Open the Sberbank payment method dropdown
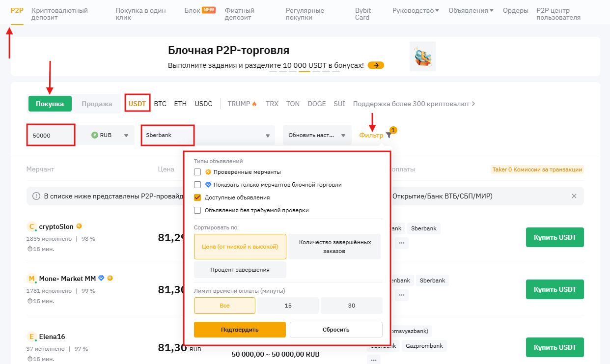 tap(267, 136)
